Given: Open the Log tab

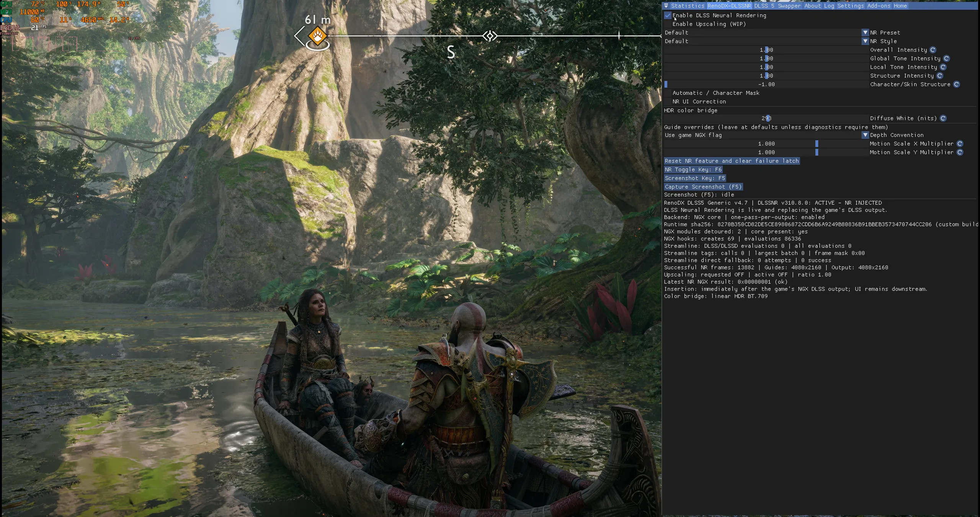Looking at the screenshot, I should [829, 6].
